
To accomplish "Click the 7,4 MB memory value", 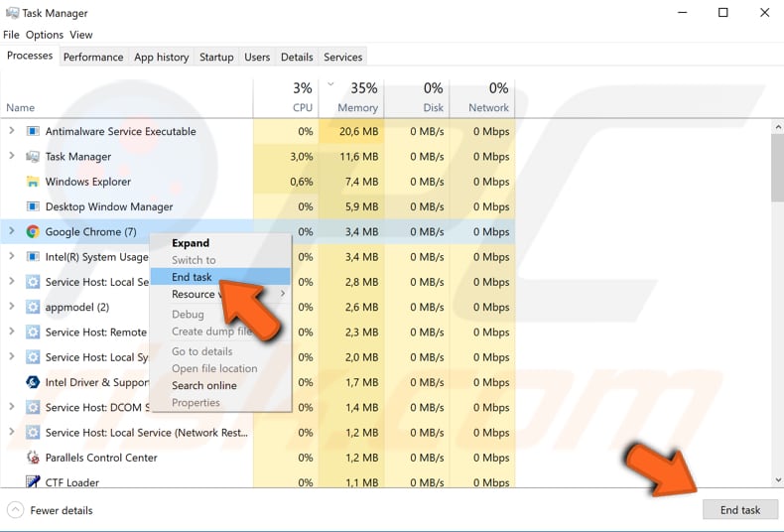I will click(x=361, y=182).
